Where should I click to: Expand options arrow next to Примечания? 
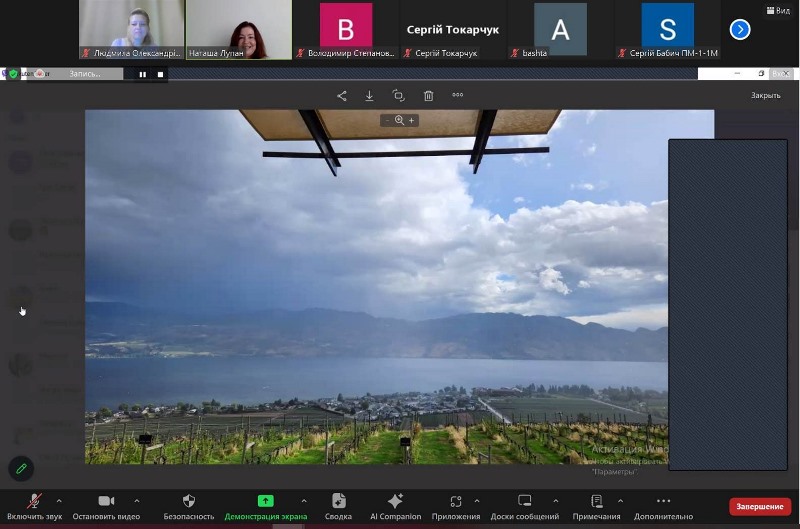(x=620, y=501)
